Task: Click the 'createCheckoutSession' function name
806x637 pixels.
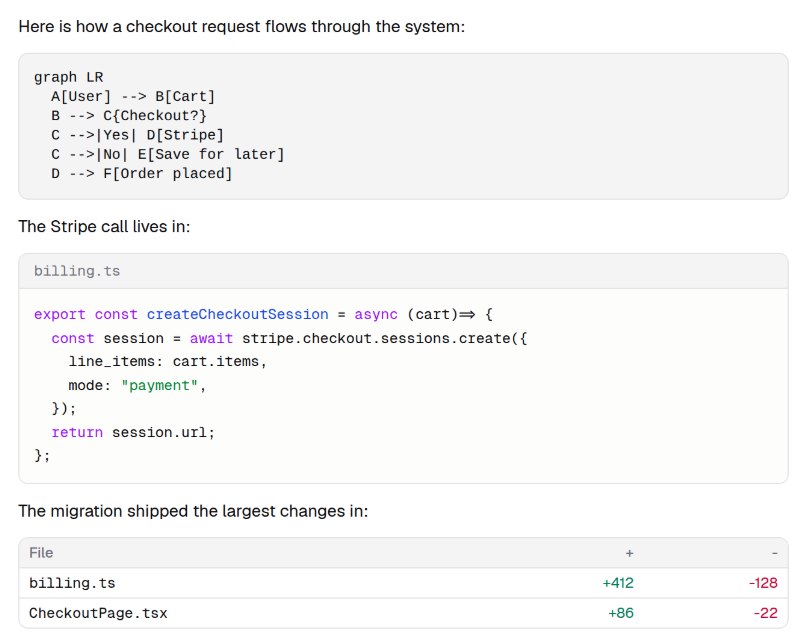Action: coord(237,314)
